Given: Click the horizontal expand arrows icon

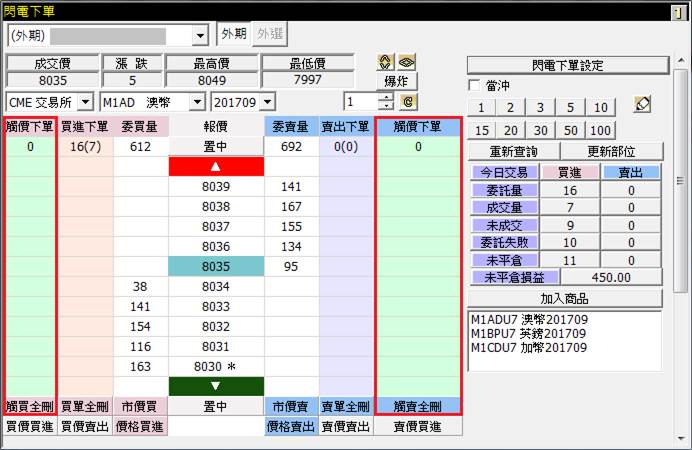Looking at the screenshot, I should click(x=406, y=62).
